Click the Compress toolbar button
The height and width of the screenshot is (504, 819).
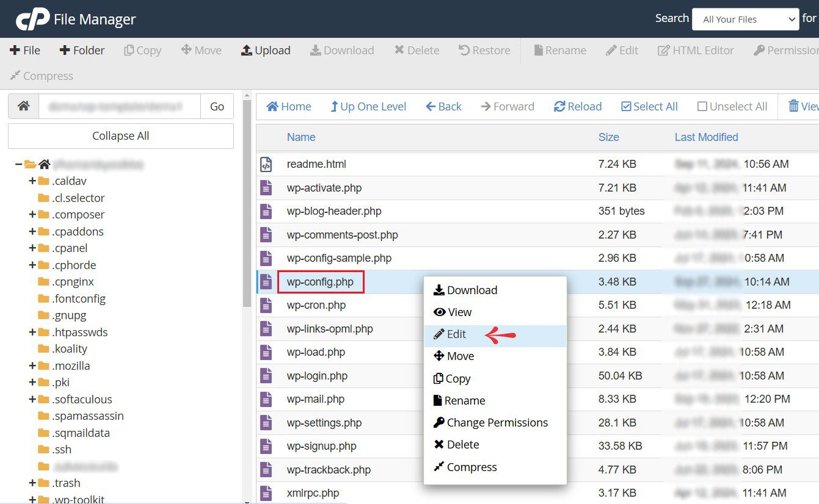click(x=42, y=76)
